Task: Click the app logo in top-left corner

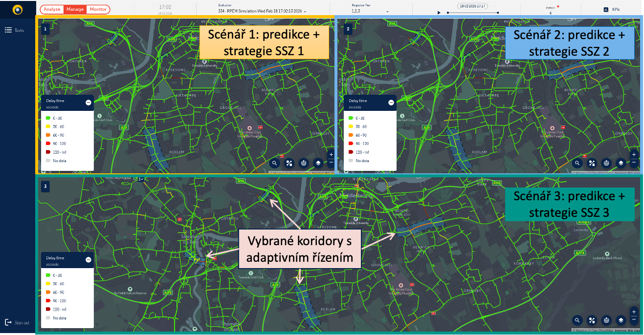Action: click(x=18, y=9)
